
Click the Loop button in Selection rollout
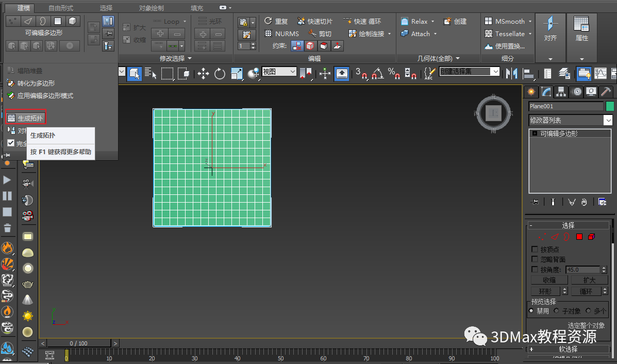(586, 291)
